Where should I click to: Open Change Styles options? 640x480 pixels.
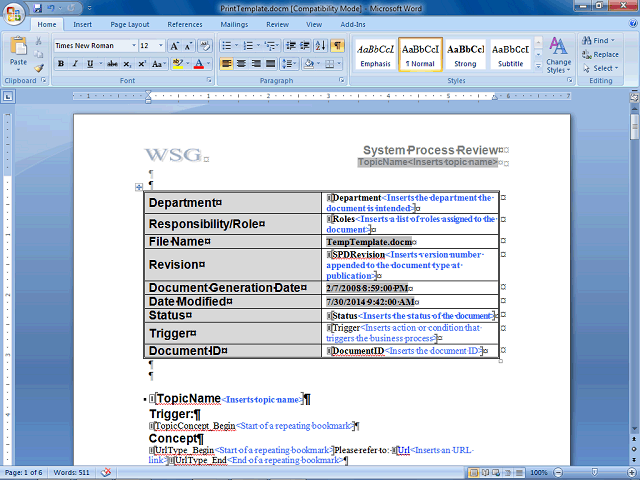[x=558, y=55]
